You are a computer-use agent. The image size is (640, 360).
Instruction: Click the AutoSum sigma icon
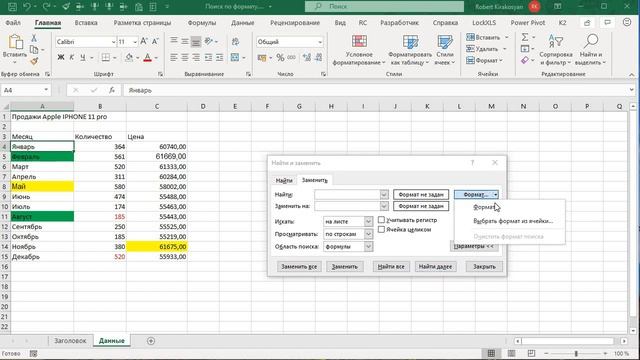[x=525, y=38]
